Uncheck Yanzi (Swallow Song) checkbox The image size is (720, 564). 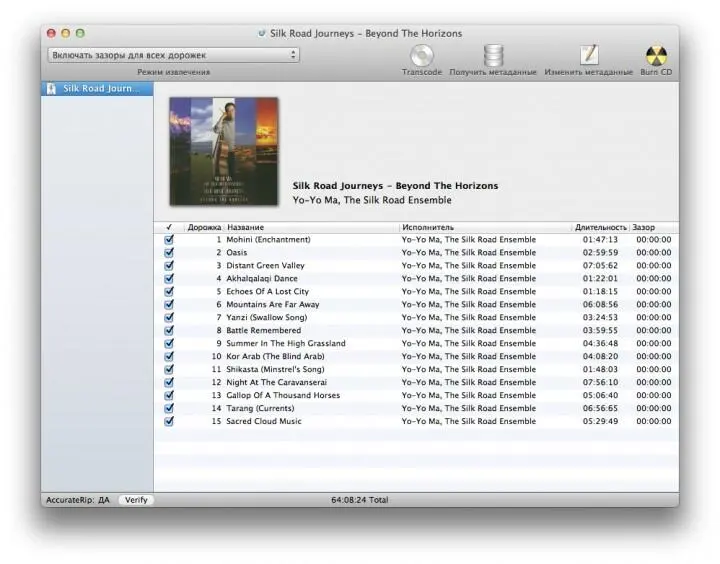(x=169, y=317)
